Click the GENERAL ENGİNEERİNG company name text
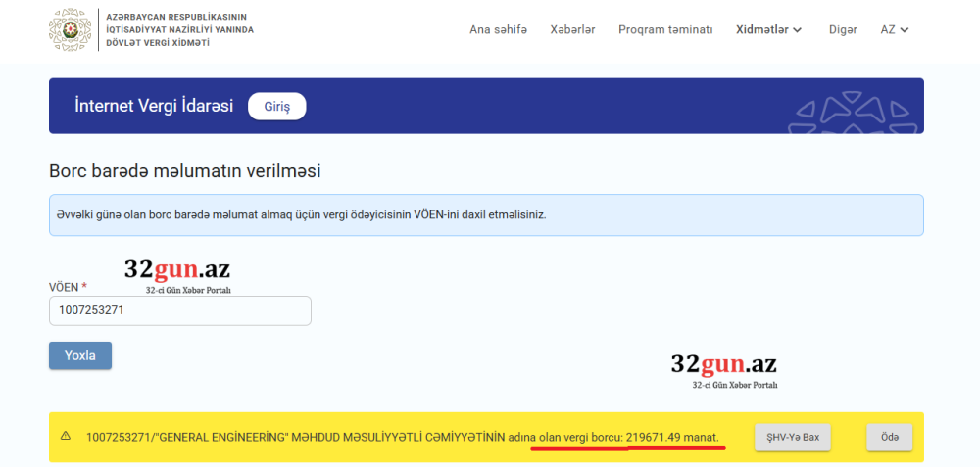The width and height of the screenshot is (980, 467). click(x=220, y=437)
